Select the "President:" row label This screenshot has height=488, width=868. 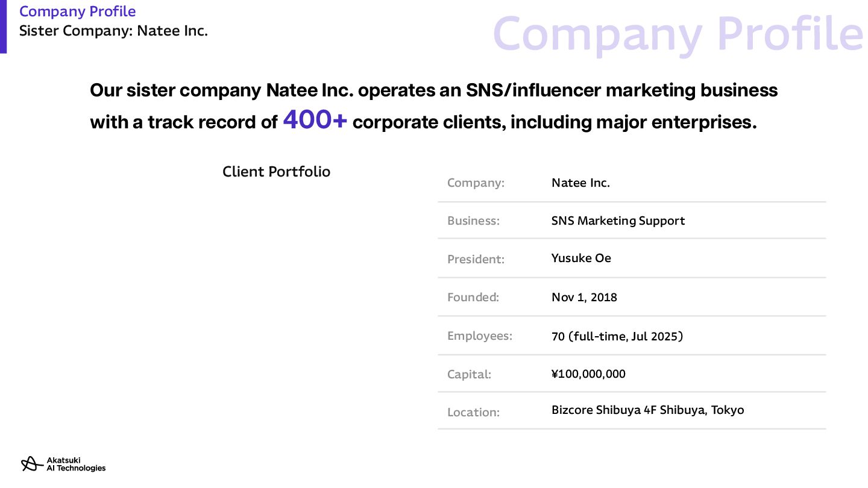476,259
